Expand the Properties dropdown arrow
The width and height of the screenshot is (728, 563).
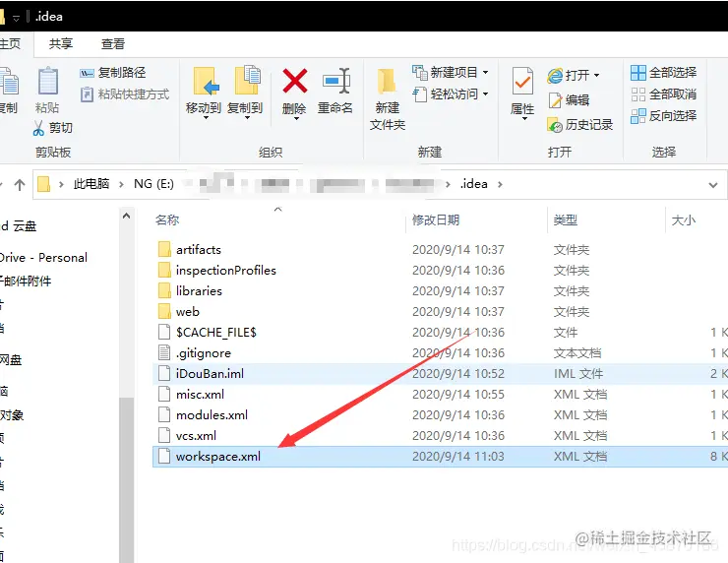[525, 119]
